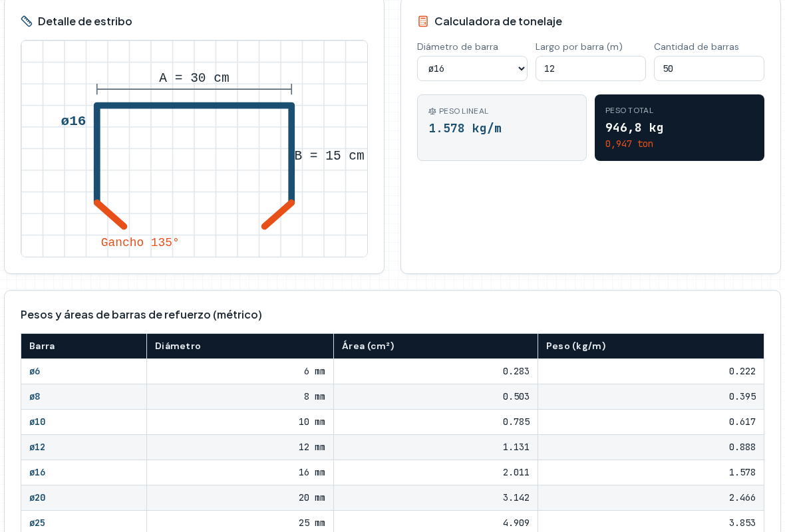This screenshot has width=785, height=532.
Task: Select the ø25 bar row label
Action: (37, 523)
